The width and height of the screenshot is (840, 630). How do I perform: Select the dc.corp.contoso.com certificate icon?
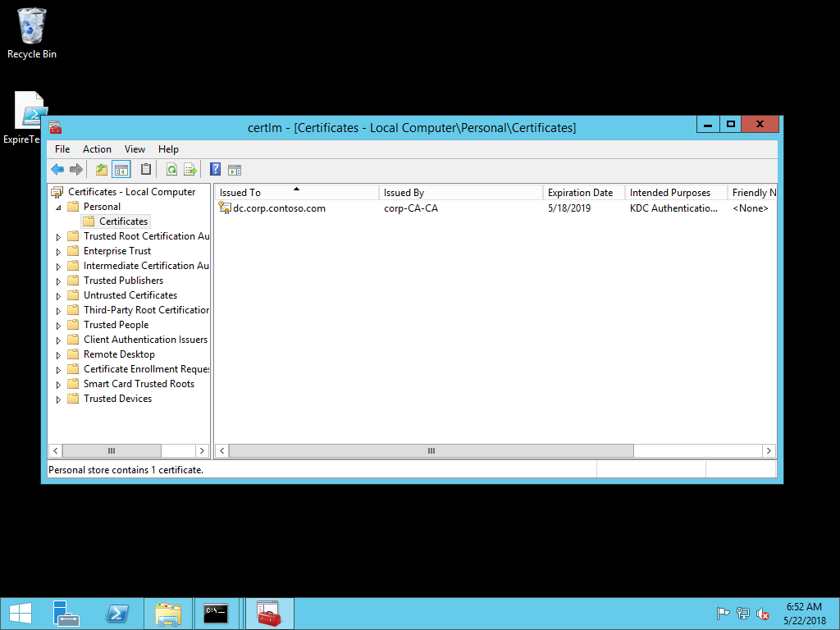pyautogui.click(x=225, y=208)
